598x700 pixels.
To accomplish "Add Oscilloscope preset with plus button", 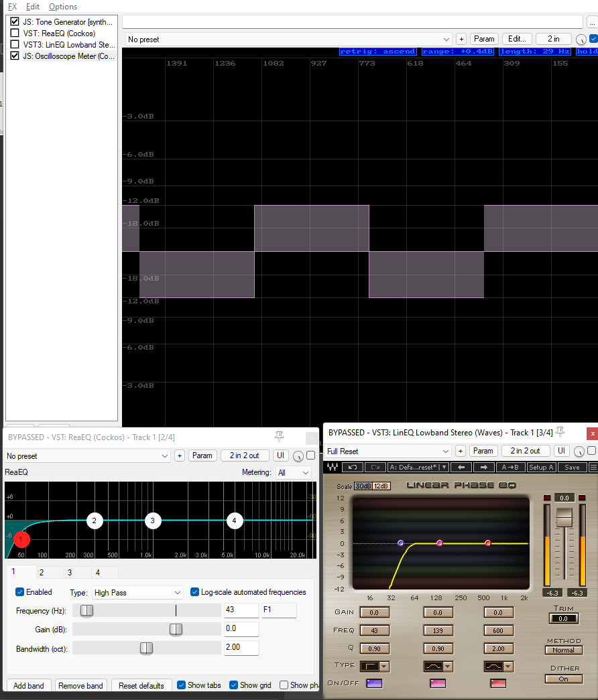I will coord(461,40).
